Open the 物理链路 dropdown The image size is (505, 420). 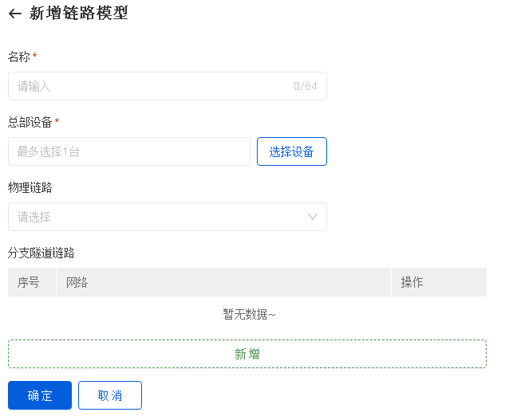160,217
